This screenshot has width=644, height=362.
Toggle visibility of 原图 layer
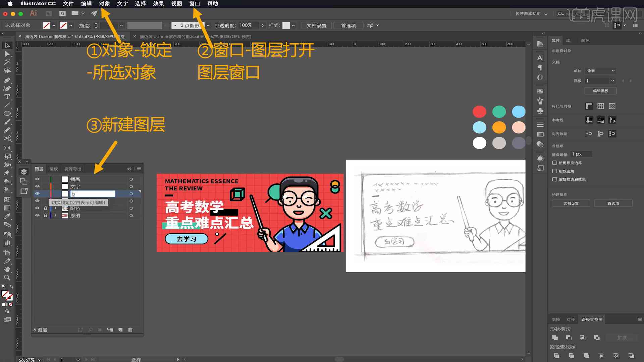38,216
